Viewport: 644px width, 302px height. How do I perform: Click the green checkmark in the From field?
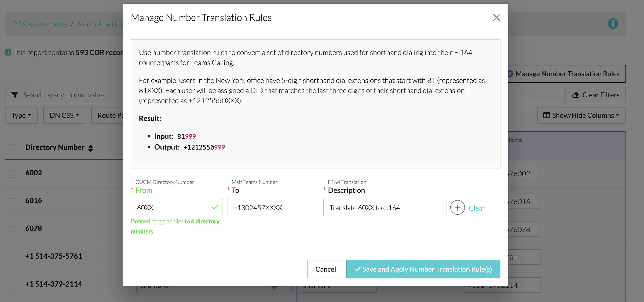point(214,207)
